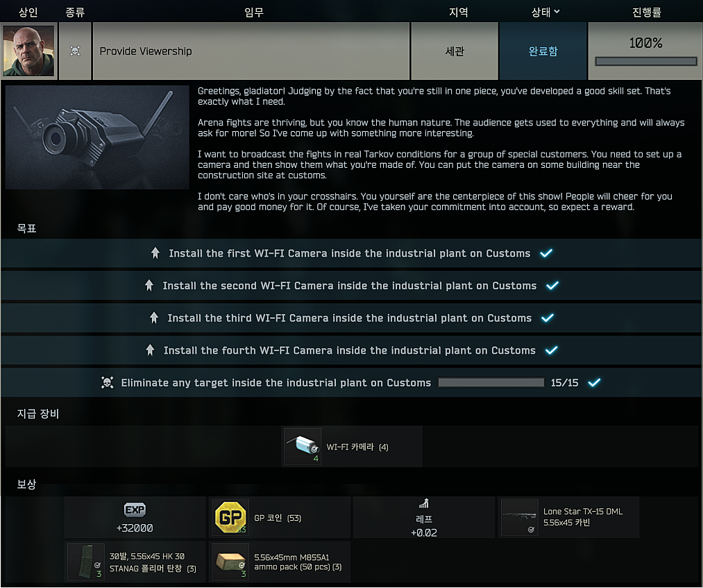Expand the third WI-FI Camera objective arrow
This screenshot has width=703, height=588.
click(x=154, y=318)
